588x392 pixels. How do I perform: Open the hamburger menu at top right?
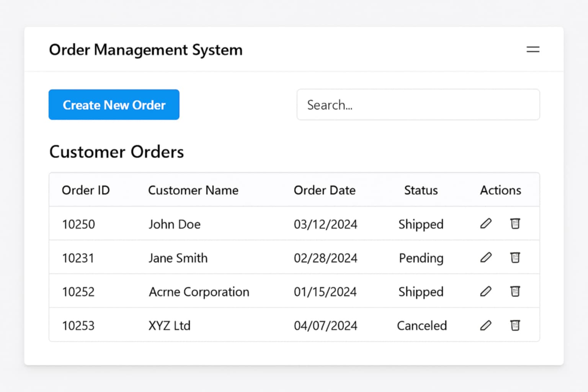pos(533,49)
